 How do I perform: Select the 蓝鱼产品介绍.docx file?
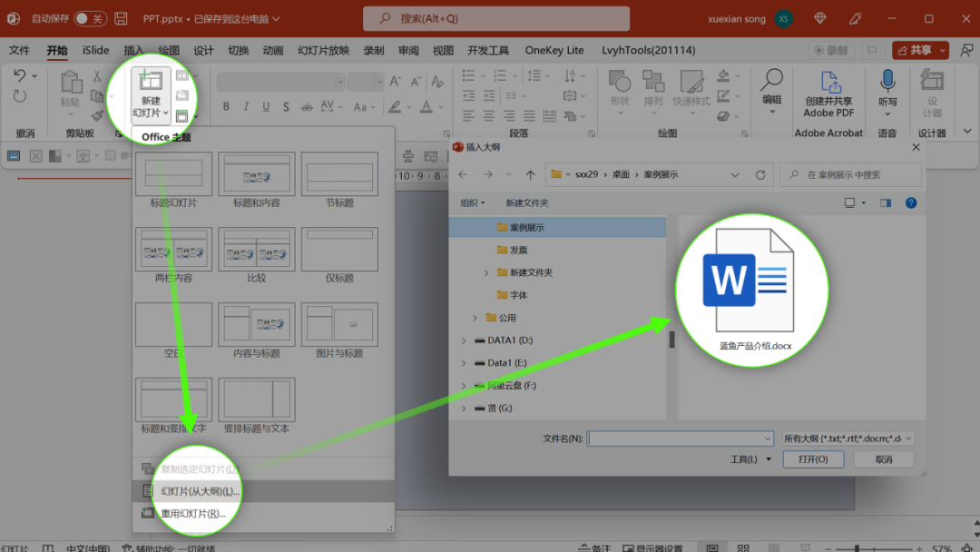coord(751,291)
